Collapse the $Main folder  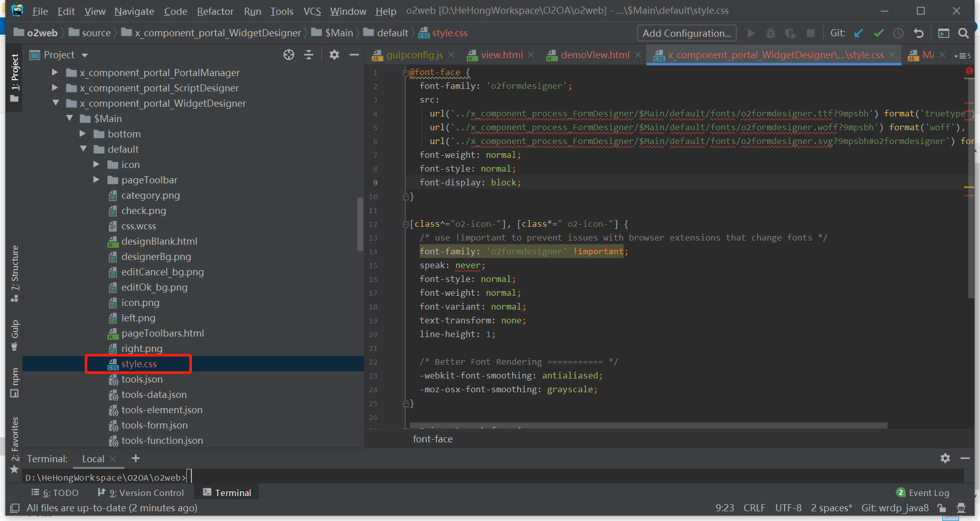click(x=69, y=119)
